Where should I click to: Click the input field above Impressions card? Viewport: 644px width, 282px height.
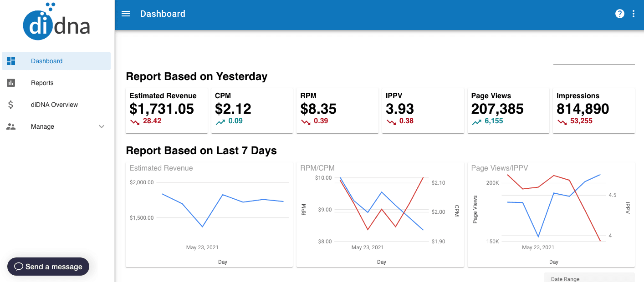[593, 59]
